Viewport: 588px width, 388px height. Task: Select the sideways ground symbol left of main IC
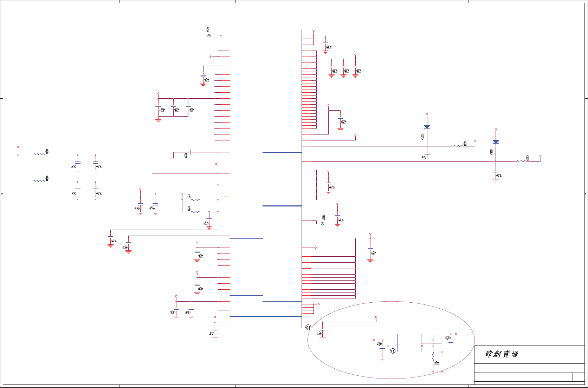tap(211, 57)
